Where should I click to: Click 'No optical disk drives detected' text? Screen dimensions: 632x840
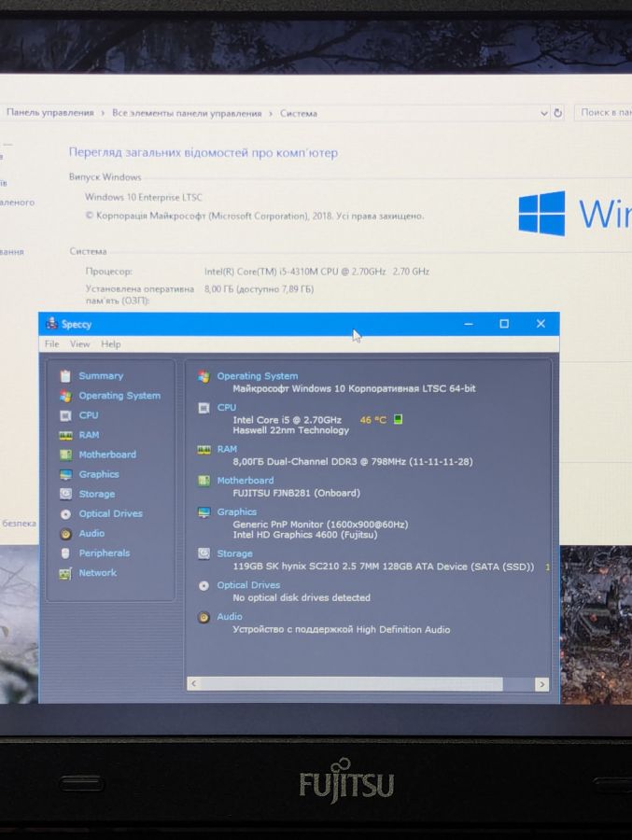click(x=302, y=598)
